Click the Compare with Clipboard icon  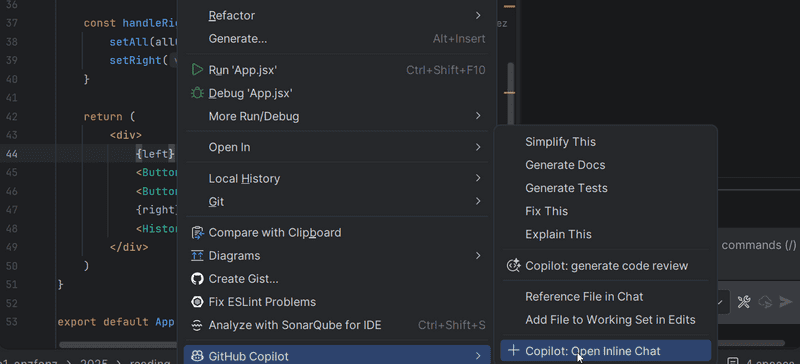click(197, 233)
